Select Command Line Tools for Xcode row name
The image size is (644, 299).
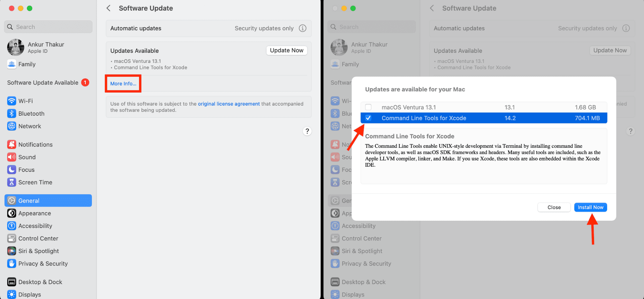pyautogui.click(x=424, y=118)
